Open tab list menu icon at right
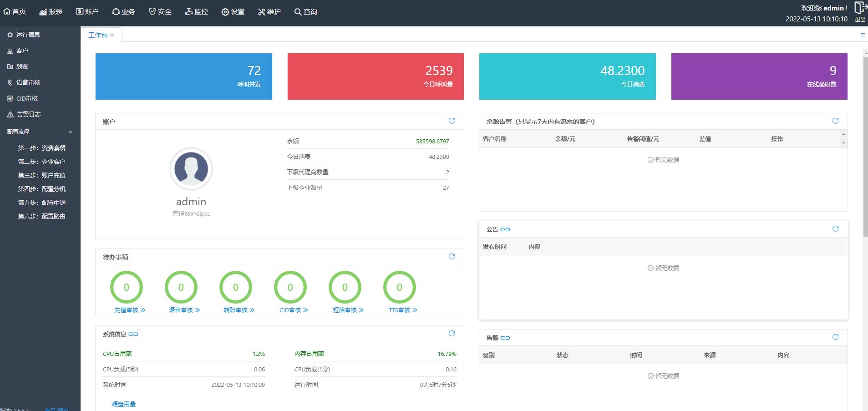Image resolution: width=868 pixels, height=411 pixels. (x=863, y=35)
